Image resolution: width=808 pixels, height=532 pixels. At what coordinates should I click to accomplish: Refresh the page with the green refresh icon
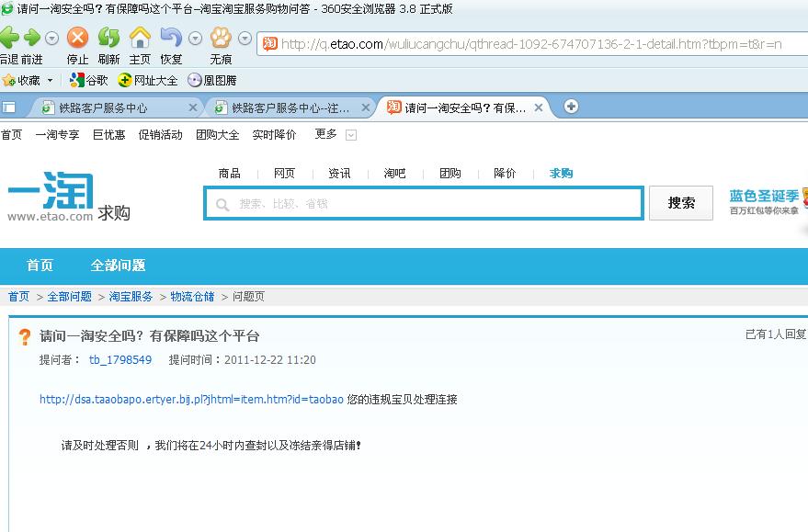pyautogui.click(x=108, y=38)
